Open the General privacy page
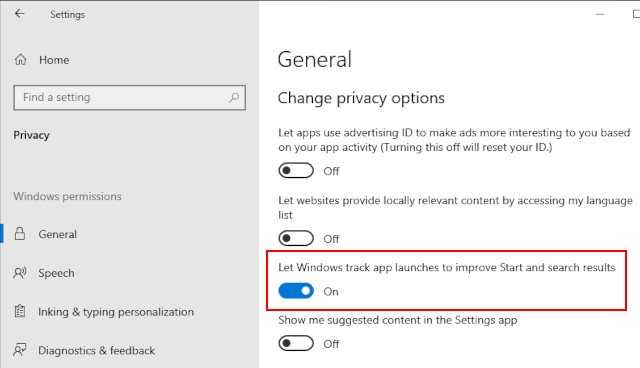This screenshot has height=368, width=640. (x=58, y=234)
